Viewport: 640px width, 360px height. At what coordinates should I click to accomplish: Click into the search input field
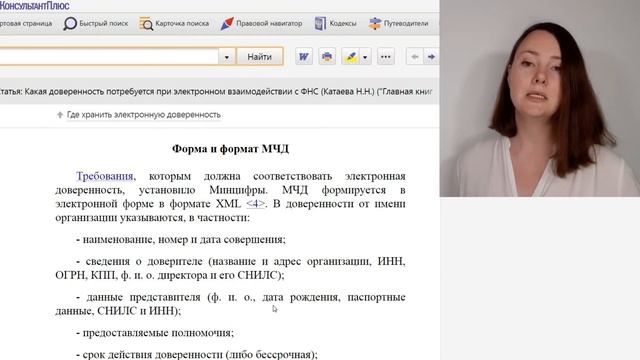tap(109, 57)
